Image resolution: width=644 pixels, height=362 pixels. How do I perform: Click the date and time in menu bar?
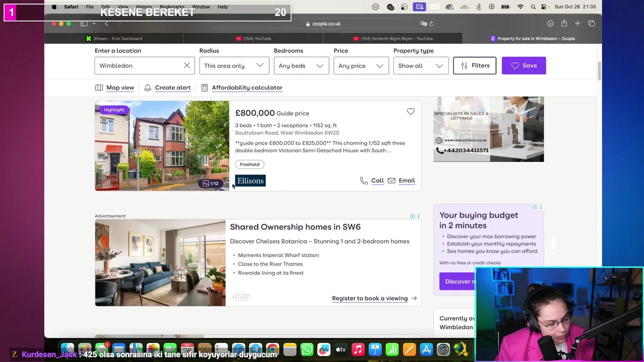click(575, 7)
